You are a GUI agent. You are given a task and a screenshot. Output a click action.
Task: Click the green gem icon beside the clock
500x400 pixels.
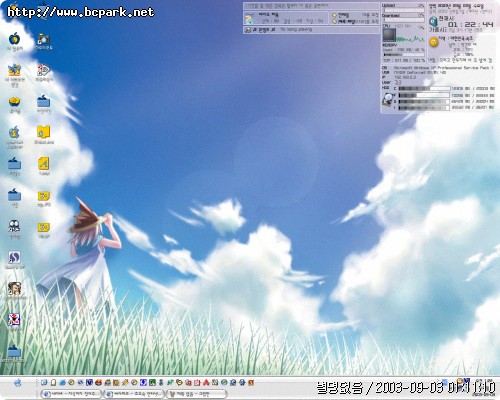433,21
